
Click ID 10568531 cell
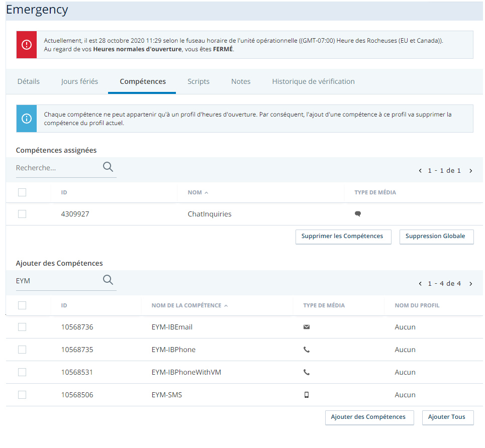(77, 372)
